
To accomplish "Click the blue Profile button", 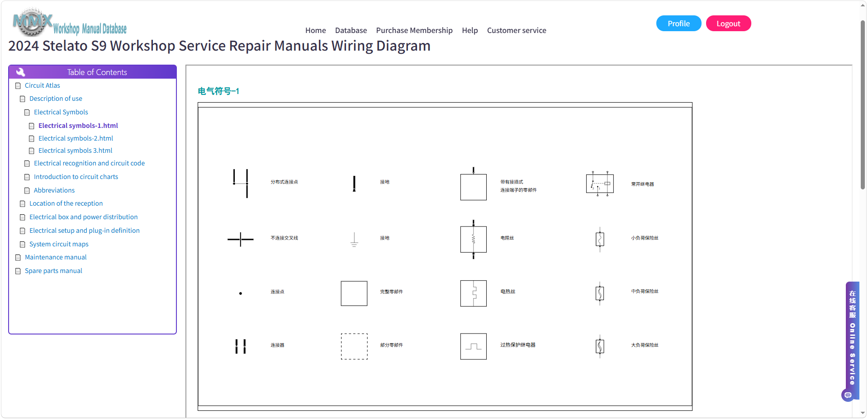I will click(678, 24).
